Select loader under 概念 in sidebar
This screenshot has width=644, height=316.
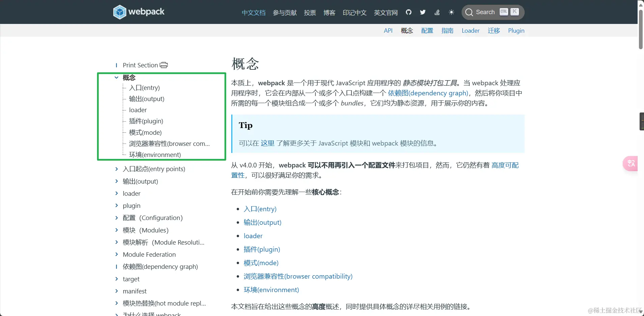pyautogui.click(x=138, y=110)
